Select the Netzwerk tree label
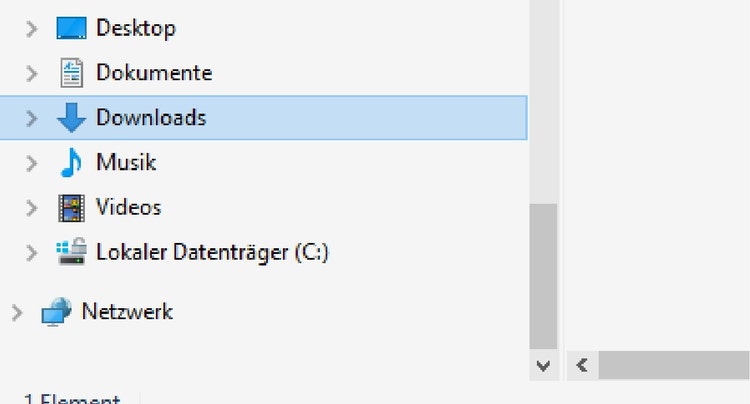The image size is (750, 404). tap(127, 312)
